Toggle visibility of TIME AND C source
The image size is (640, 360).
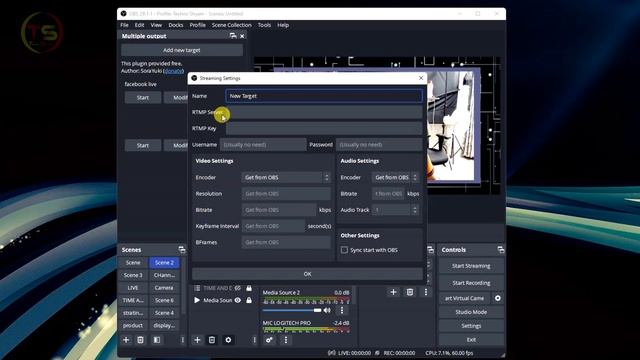pos(238,288)
